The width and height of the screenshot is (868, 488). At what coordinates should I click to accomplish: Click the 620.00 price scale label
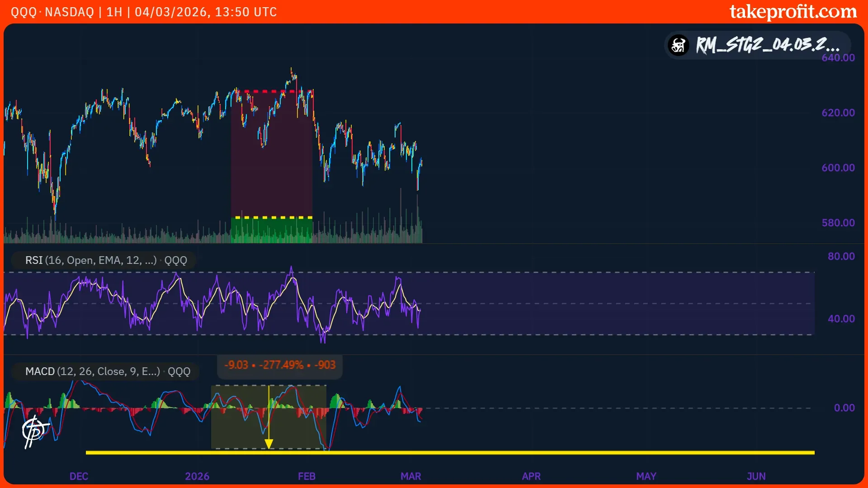(838, 113)
